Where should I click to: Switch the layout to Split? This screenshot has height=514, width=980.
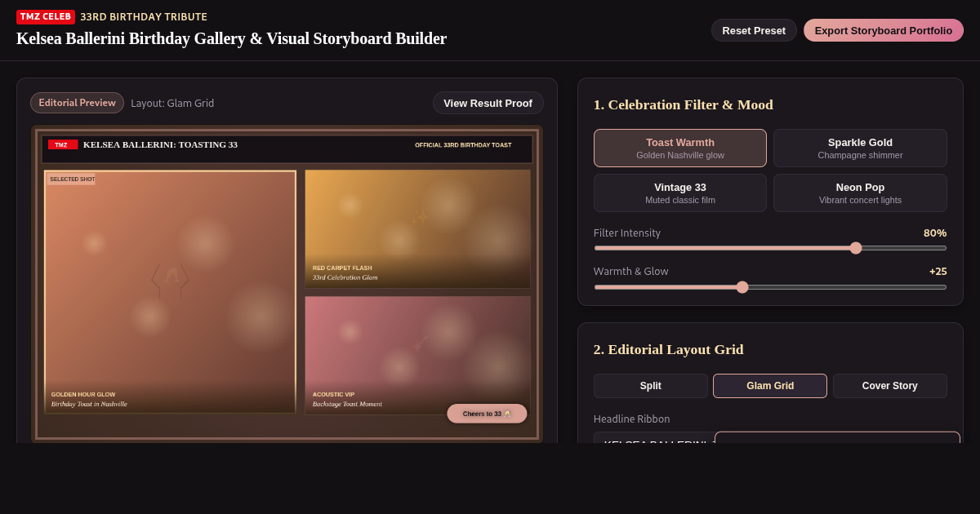click(651, 386)
